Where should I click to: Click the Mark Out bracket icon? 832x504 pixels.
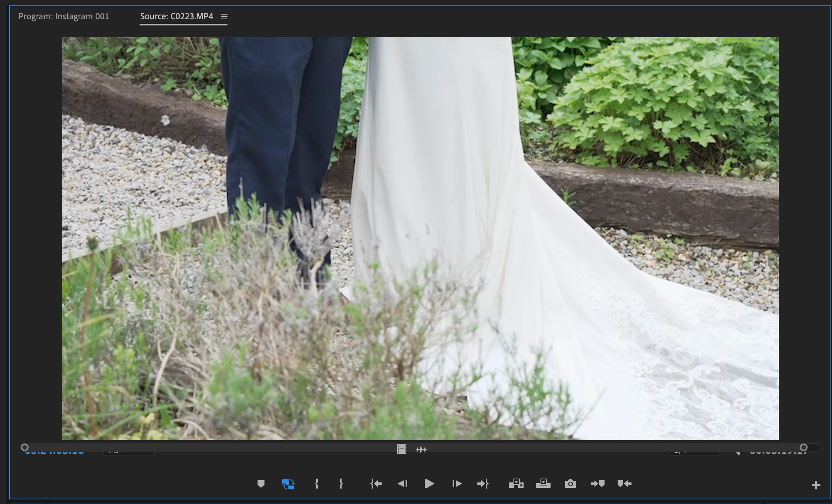pyautogui.click(x=341, y=484)
